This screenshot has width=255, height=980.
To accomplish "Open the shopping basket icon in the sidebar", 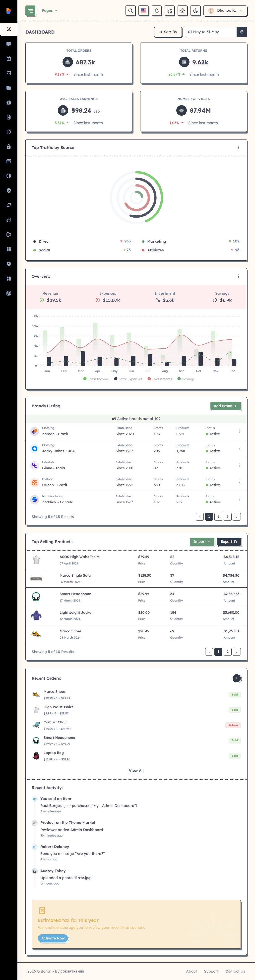I will (x=9, y=102).
